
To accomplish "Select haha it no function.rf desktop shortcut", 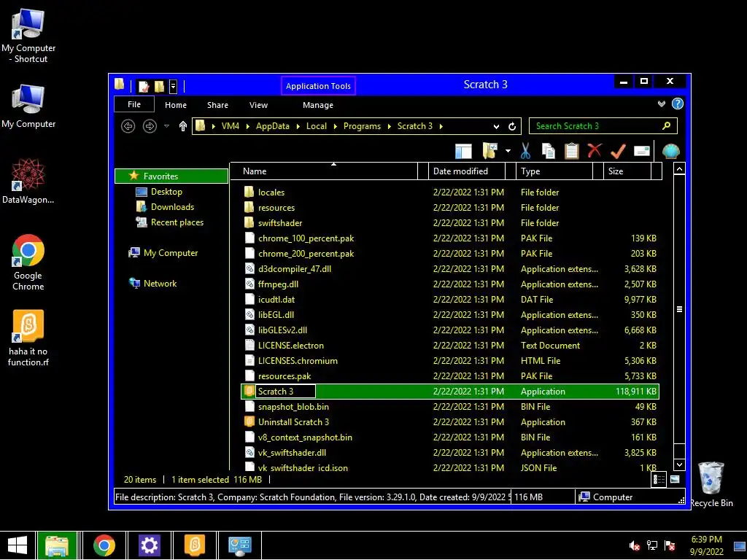I will [x=28, y=338].
